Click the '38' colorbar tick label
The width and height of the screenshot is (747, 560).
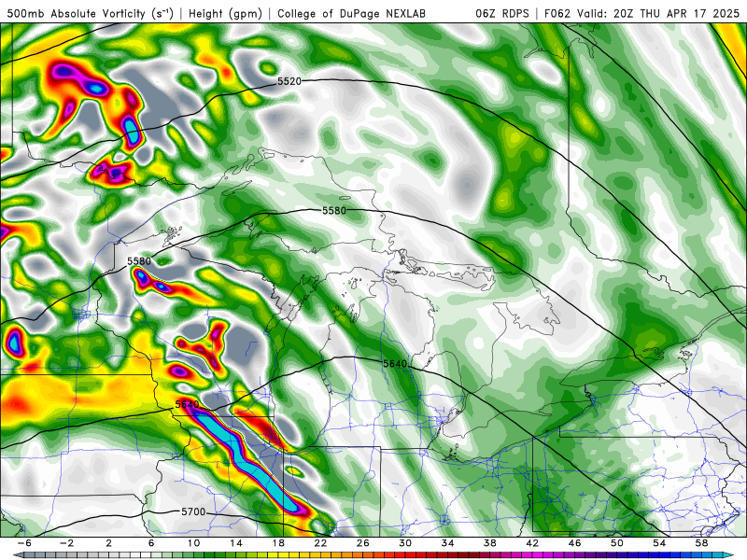(x=490, y=543)
